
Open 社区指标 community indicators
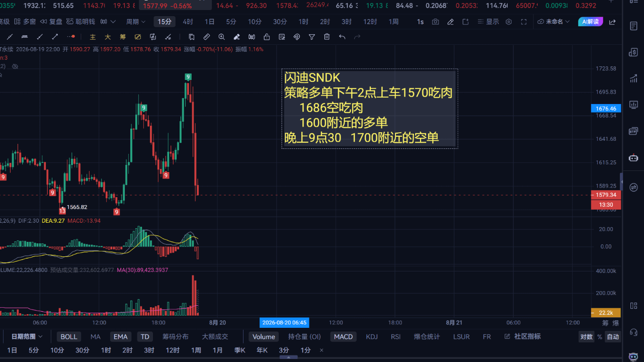click(x=522, y=336)
